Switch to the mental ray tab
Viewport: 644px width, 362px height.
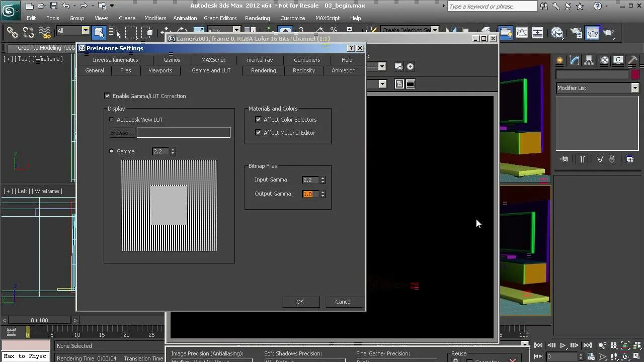pos(260,59)
